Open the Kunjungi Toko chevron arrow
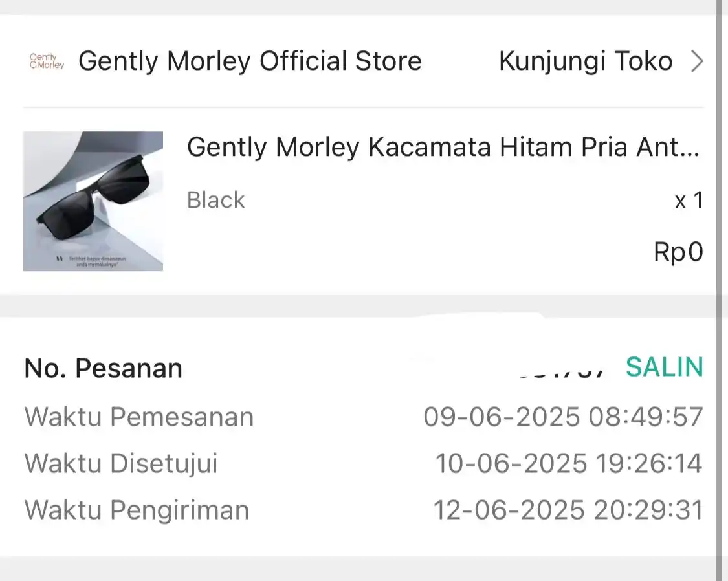The width and height of the screenshot is (728, 581). point(697,61)
